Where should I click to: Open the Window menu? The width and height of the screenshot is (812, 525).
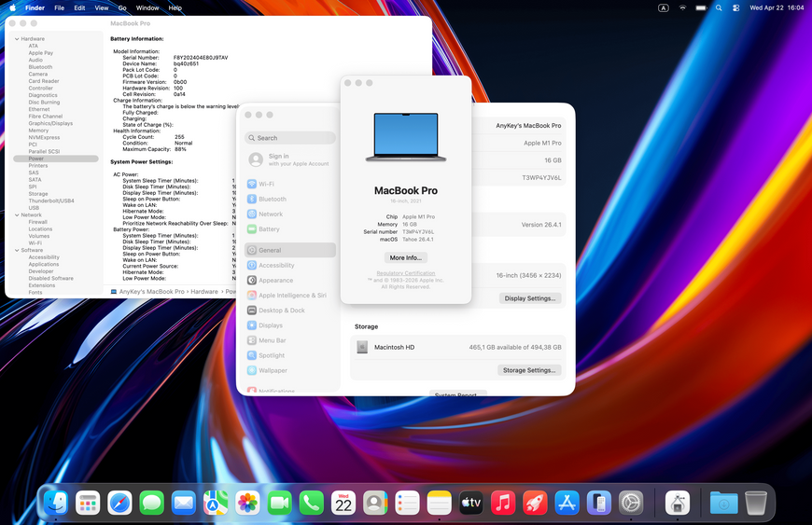147,7
